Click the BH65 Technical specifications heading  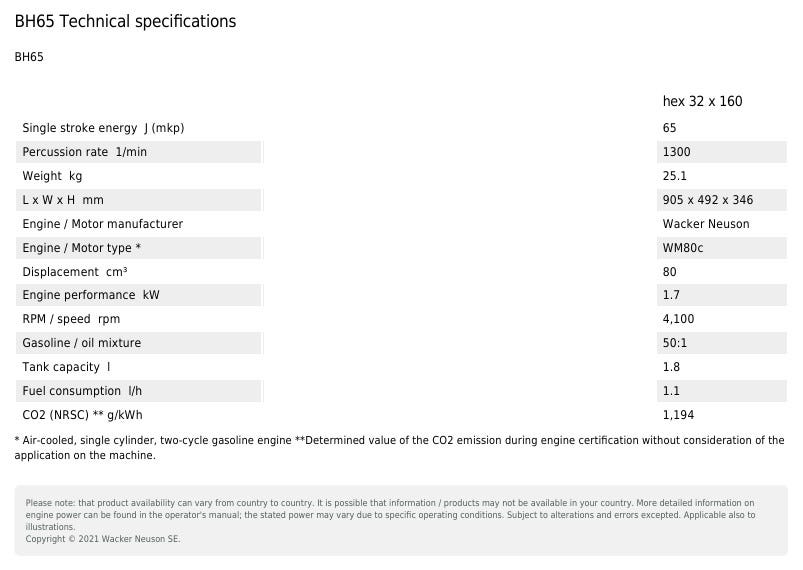click(125, 21)
